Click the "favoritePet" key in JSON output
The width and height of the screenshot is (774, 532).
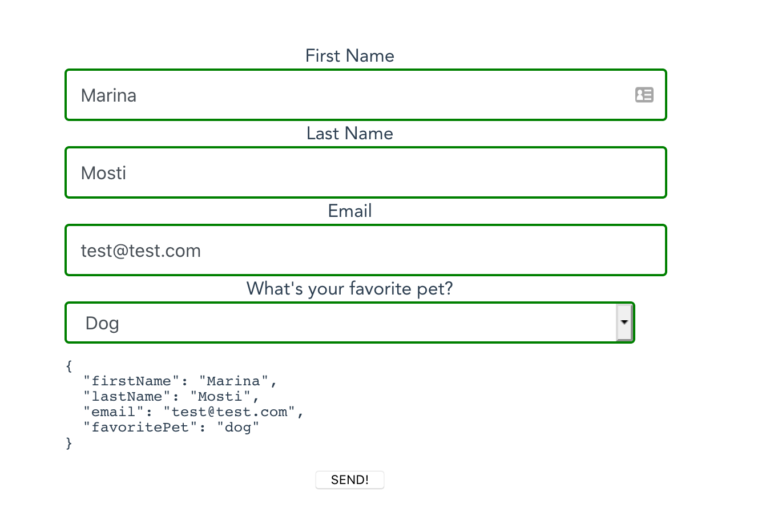pos(140,427)
